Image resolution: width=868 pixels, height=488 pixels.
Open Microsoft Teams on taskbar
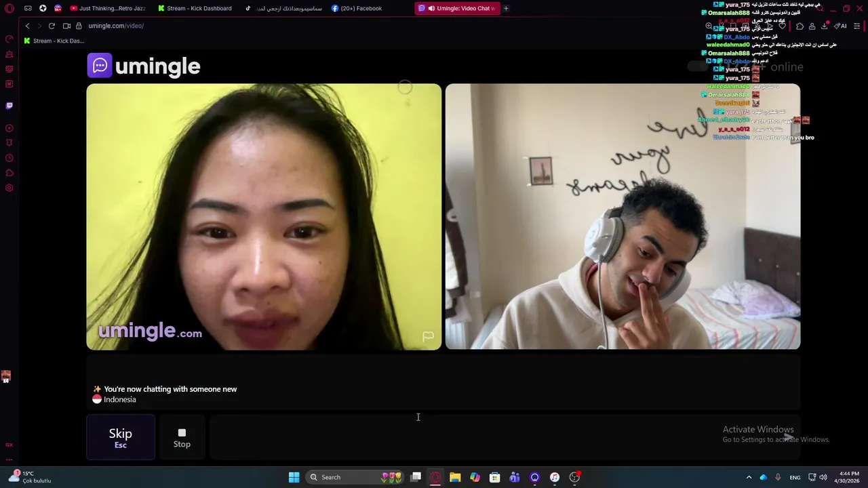(515, 477)
